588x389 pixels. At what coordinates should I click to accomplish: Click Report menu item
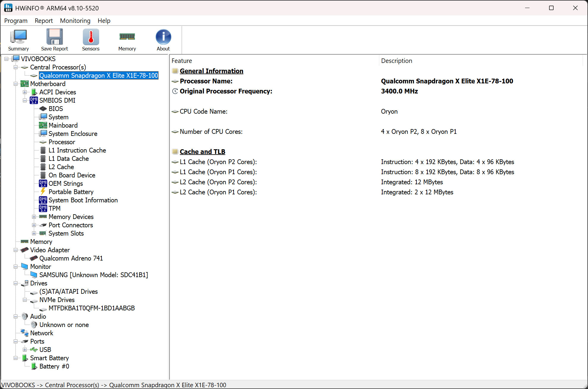pos(43,20)
